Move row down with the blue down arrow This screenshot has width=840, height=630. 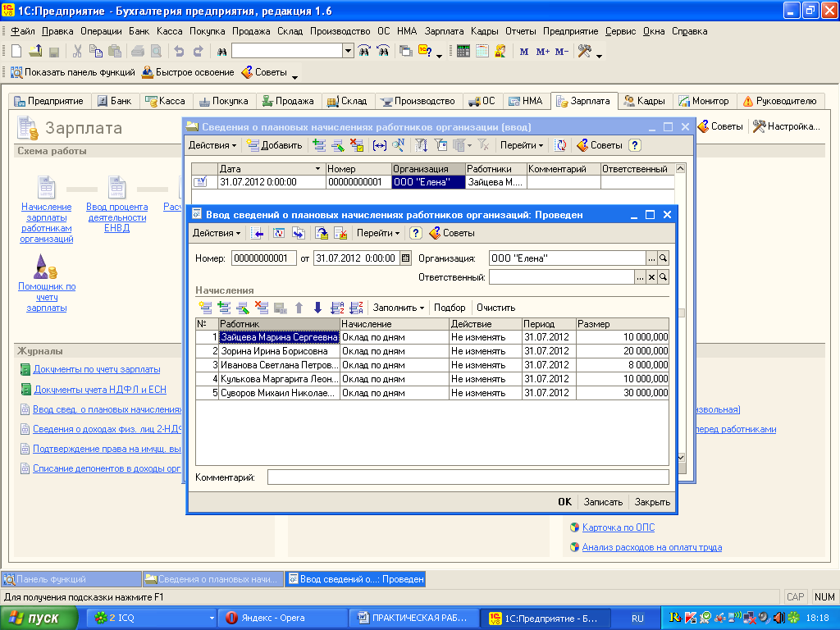317,308
